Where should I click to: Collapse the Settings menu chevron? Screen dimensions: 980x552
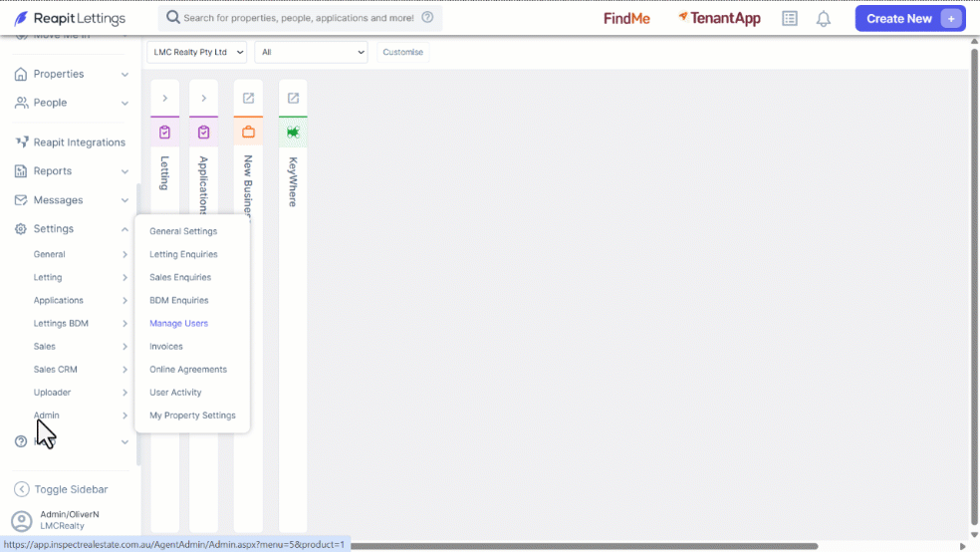click(x=125, y=229)
